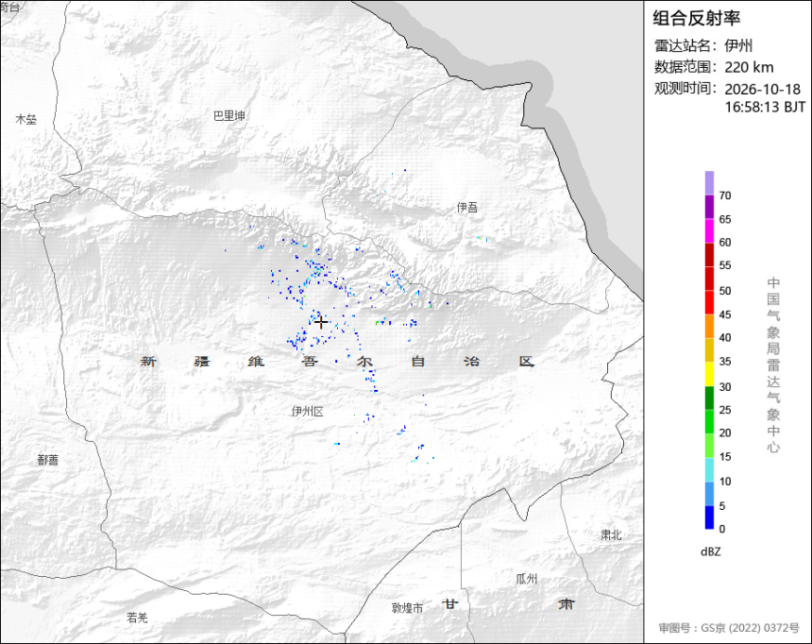This screenshot has height=644, width=812.
Task: Select the large "疆" province character
Action: (x=202, y=361)
